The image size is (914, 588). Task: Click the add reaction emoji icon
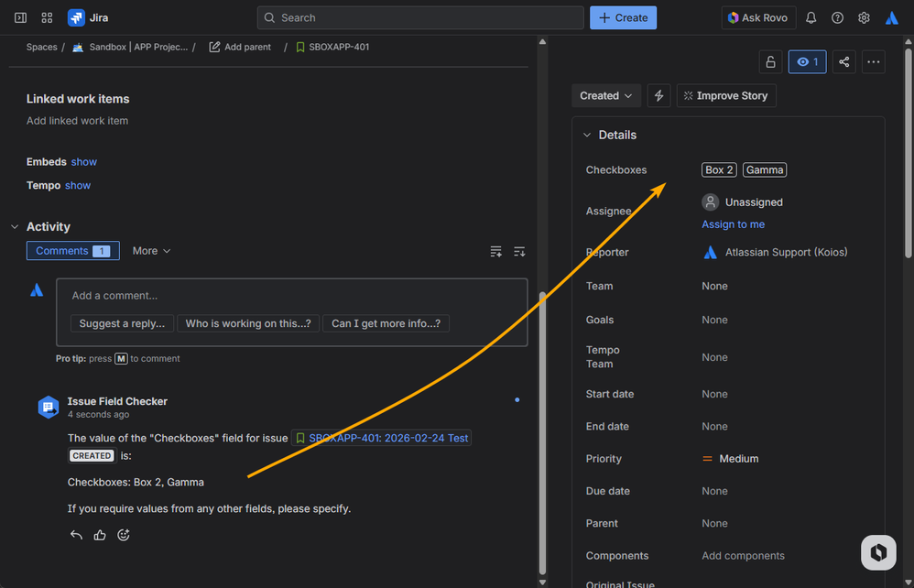coord(124,535)
